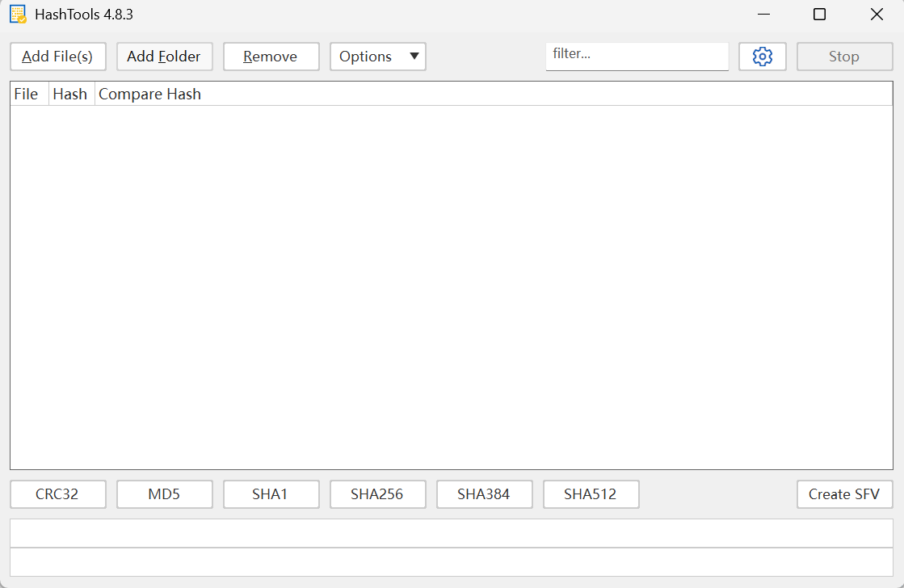Click the status bar at the bottom
Viewport: 904px width, 588px height.
tap(452, 532)
